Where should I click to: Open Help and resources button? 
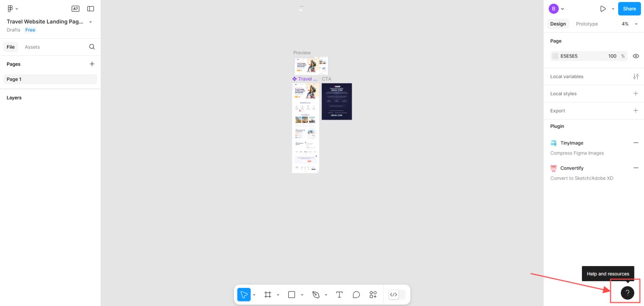tap(627, 293)
